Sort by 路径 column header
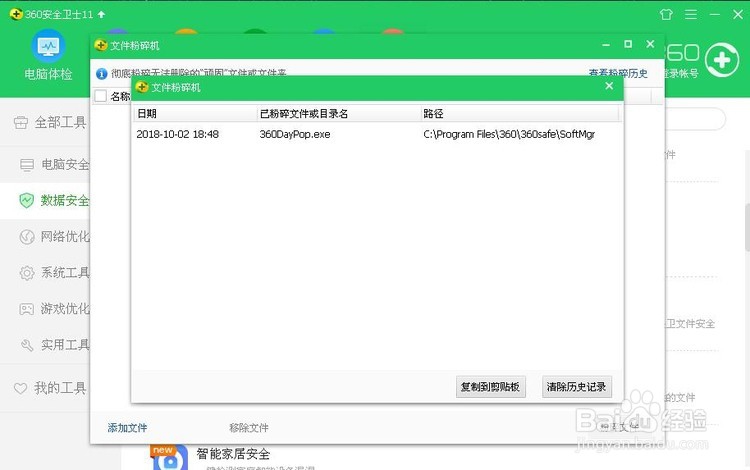The image size is (750, 470). (x=519, y=113)
